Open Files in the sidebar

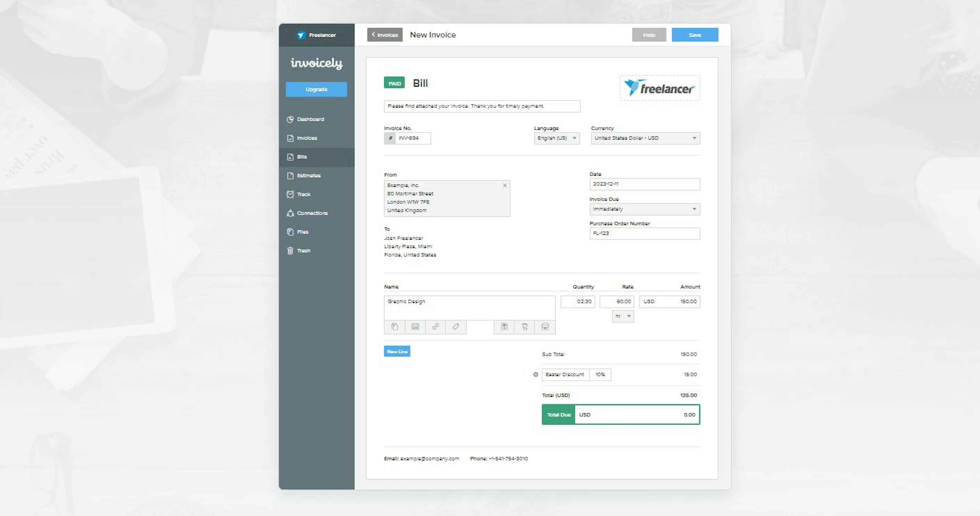pyautogui.click(x=316, y=232)
